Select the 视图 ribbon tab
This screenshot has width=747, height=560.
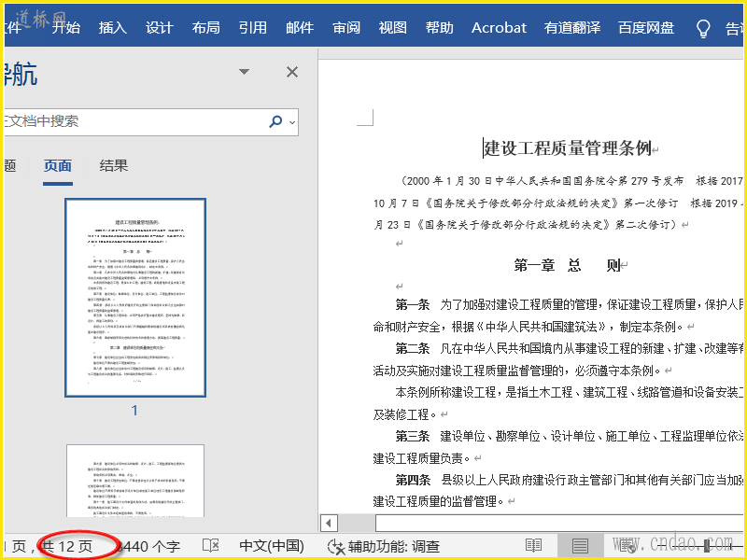pos(392,28)
